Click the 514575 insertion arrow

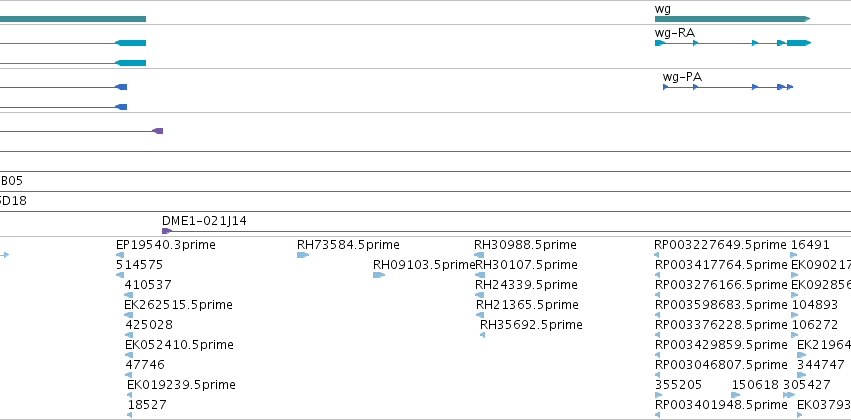pyautogui.click(x=120, y=275)
